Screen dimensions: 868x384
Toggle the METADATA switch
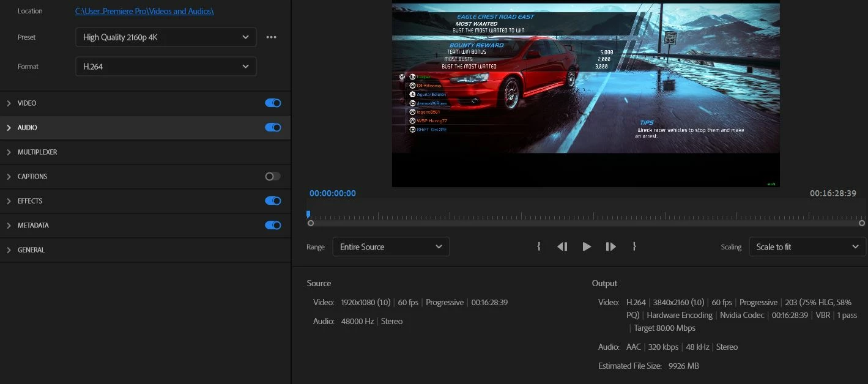click(273, 226)
